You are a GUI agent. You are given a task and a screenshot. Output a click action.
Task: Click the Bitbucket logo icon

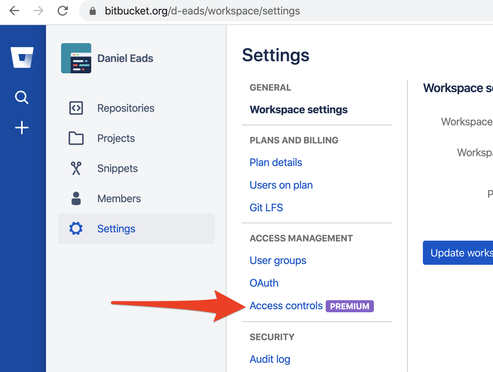pyautogui.click(x=22, y=57)
